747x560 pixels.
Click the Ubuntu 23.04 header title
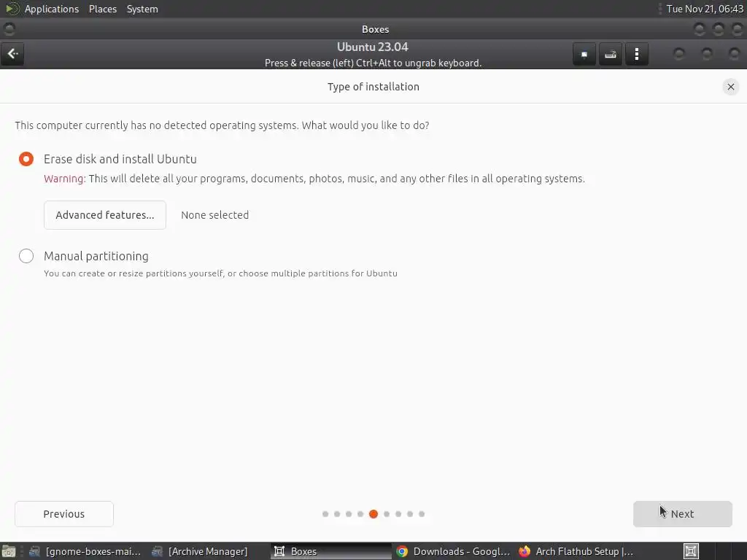click(x=373, y=47)
